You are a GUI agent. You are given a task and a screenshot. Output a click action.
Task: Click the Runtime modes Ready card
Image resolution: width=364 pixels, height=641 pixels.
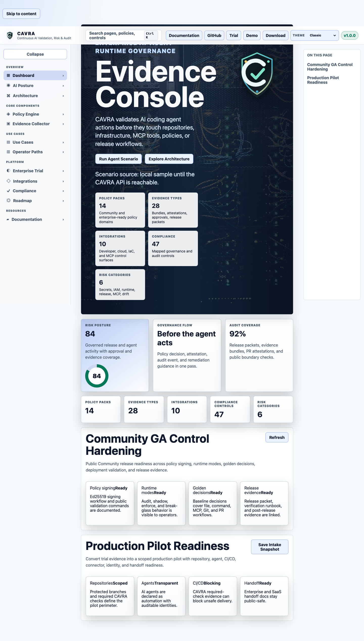161,503
